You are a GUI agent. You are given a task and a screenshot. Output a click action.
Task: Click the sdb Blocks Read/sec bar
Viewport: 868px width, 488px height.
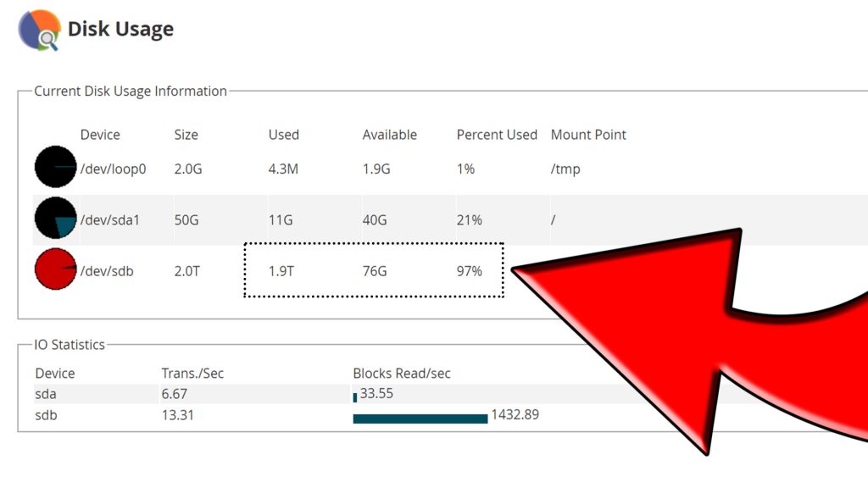(420, 418)
